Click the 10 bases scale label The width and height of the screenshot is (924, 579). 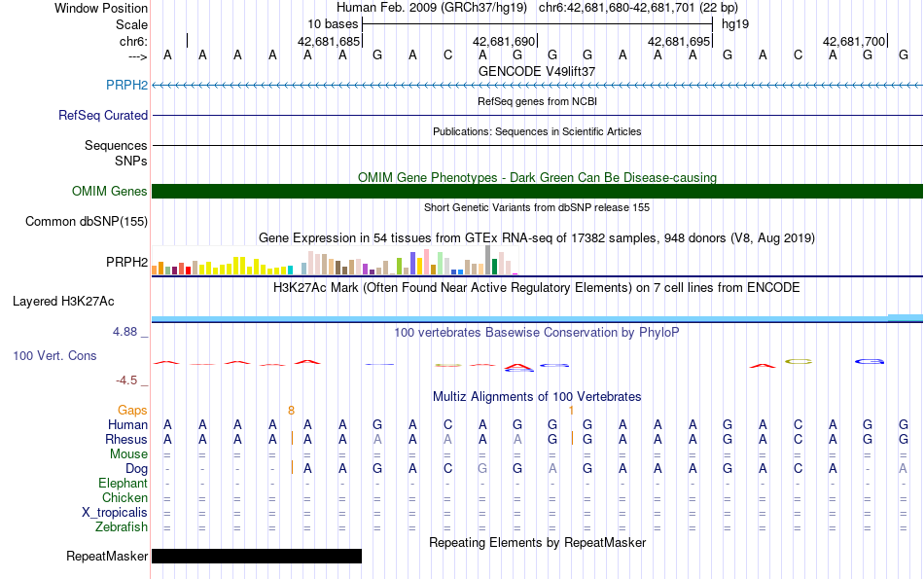point(333,24)
